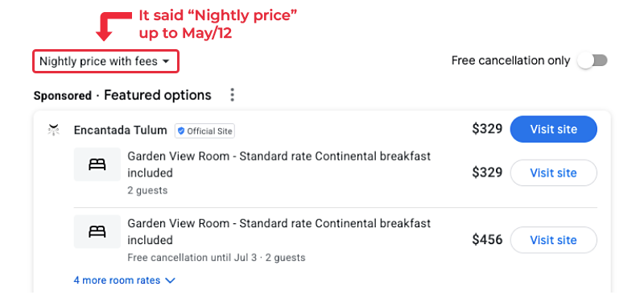
Task: Click the dropdown arrow on Nightly price with fees
Action: click(x=166, y=62)
